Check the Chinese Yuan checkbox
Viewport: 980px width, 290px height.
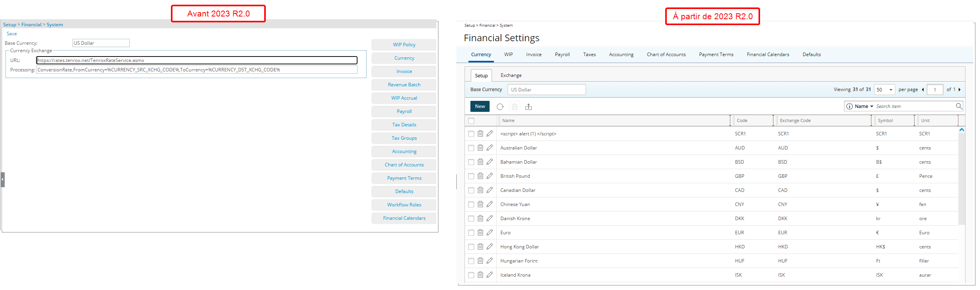471,204
